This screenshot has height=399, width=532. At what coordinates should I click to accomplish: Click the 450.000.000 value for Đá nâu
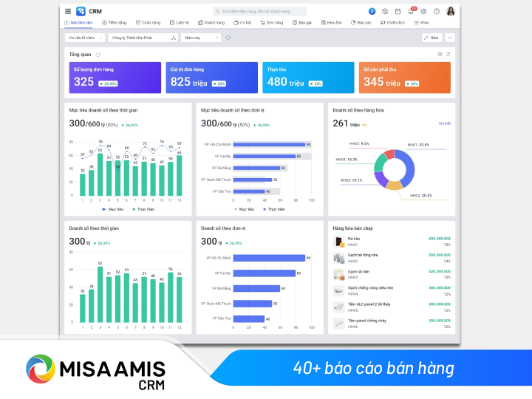click(440, 239)
